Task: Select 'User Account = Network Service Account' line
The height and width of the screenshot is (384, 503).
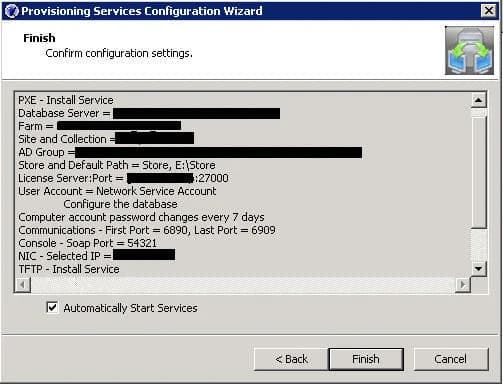Action: click(x=117, y=191)
